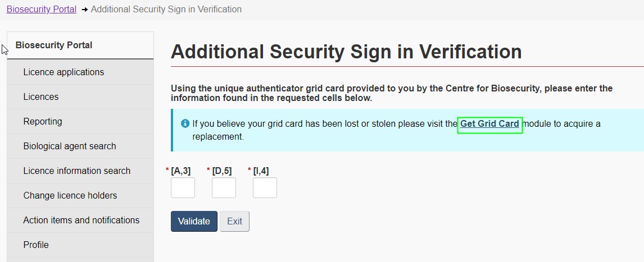Focus the input box under [I,4]
The width and height of the screenshot is (644, 262).
[265, 188]
